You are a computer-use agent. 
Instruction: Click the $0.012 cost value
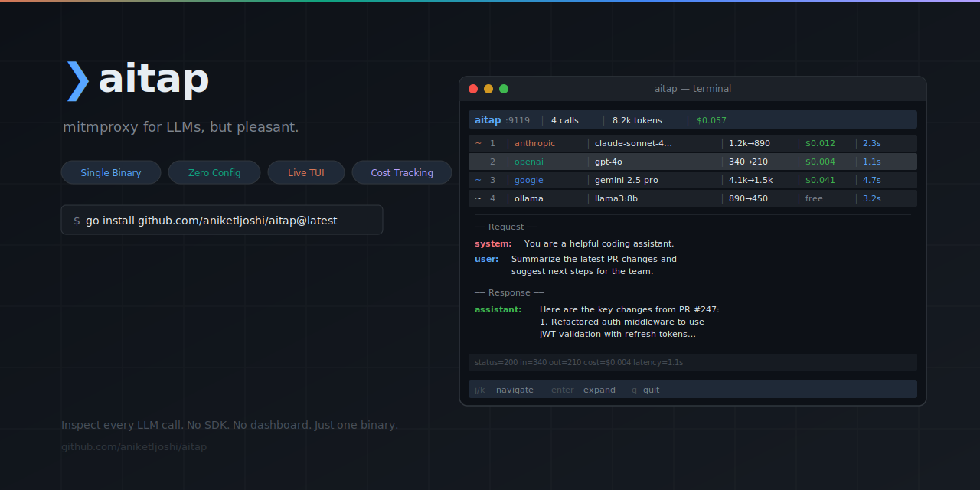820,143
